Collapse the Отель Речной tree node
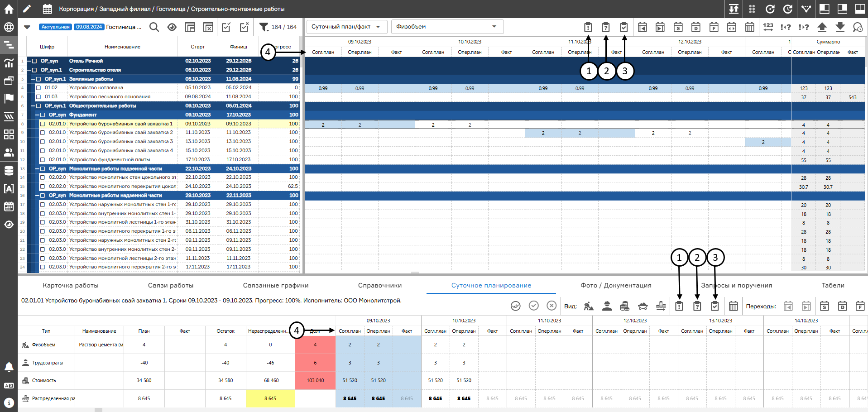This screenshot has height=412, width=868. pos(29,61)
